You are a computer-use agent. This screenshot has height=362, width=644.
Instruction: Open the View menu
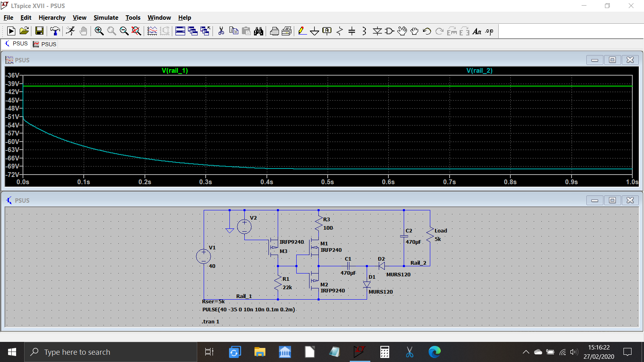pyautogui.click(x=79, y=17)
